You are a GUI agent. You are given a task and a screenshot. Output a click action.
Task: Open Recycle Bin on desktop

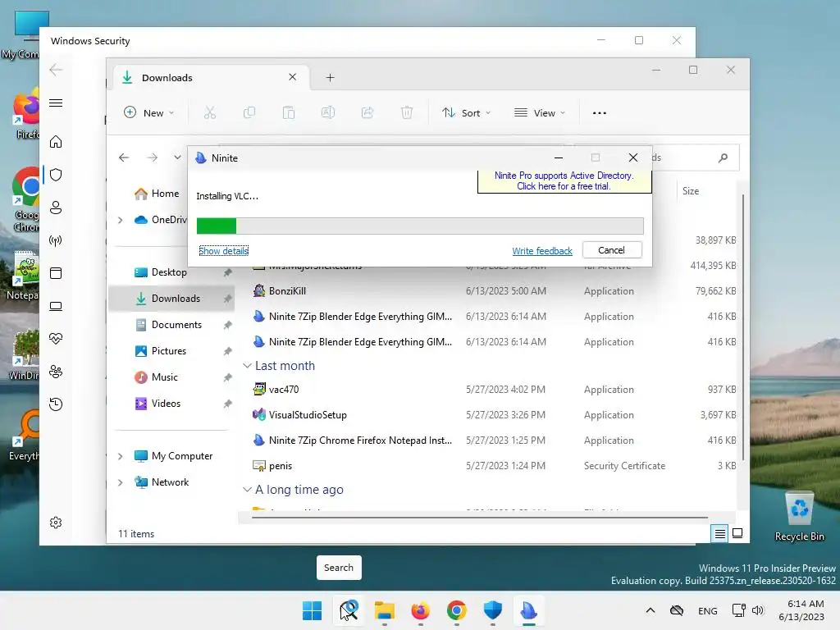click(x=799, y=517)
